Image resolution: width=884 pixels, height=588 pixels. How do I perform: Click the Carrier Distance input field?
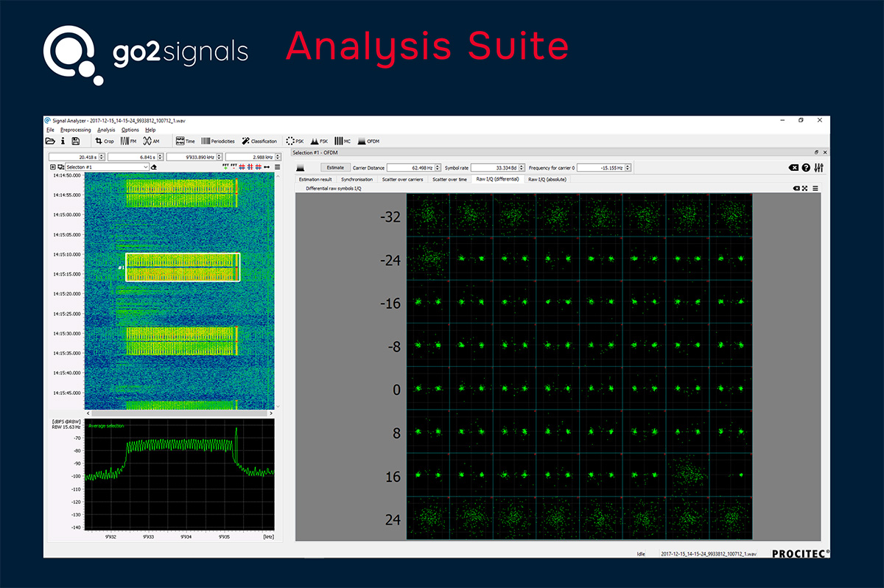[412, 168]
